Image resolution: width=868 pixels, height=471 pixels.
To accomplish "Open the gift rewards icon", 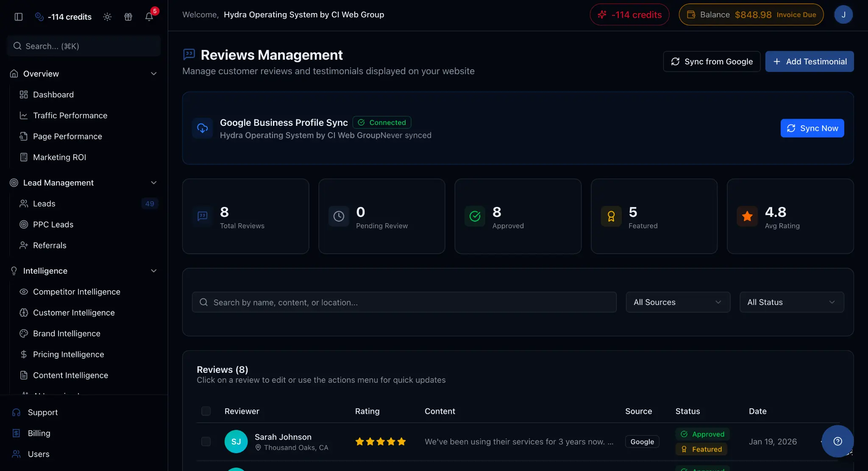I will tap(128, 17).
